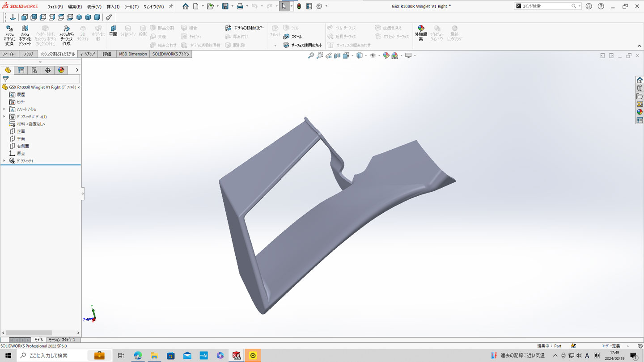Click the Home (welcome) icon in top toolbar
The width and height of the screenshot is (644, 362).
click(x=186, y=6)
